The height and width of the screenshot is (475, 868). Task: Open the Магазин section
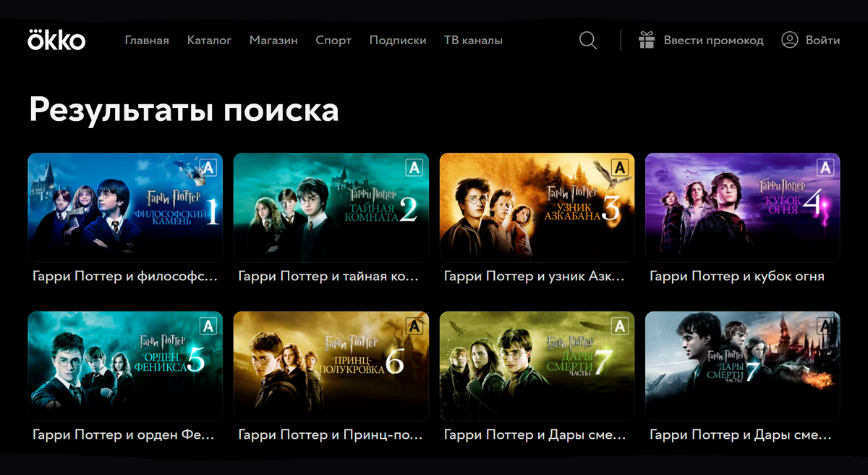point(273,41)
